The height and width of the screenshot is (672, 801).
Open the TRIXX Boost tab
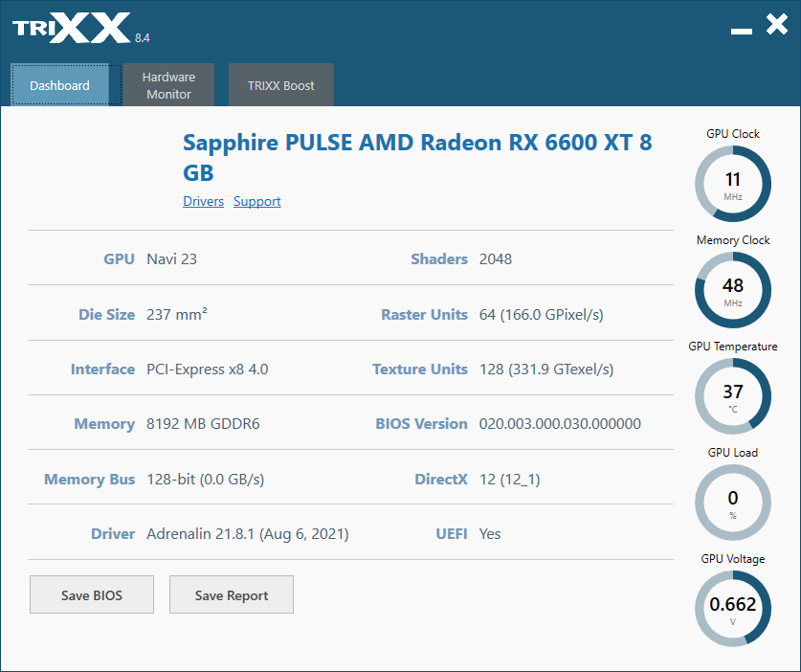[x=281, y=85]
